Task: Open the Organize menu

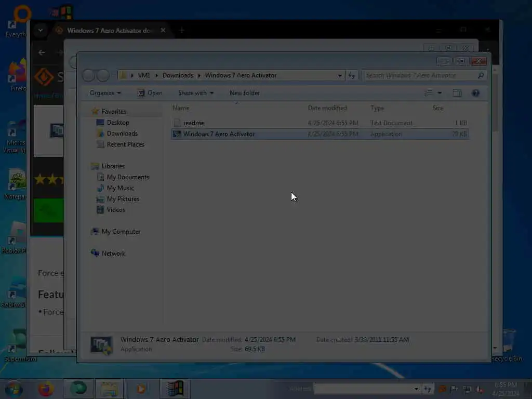Action: 105,93
